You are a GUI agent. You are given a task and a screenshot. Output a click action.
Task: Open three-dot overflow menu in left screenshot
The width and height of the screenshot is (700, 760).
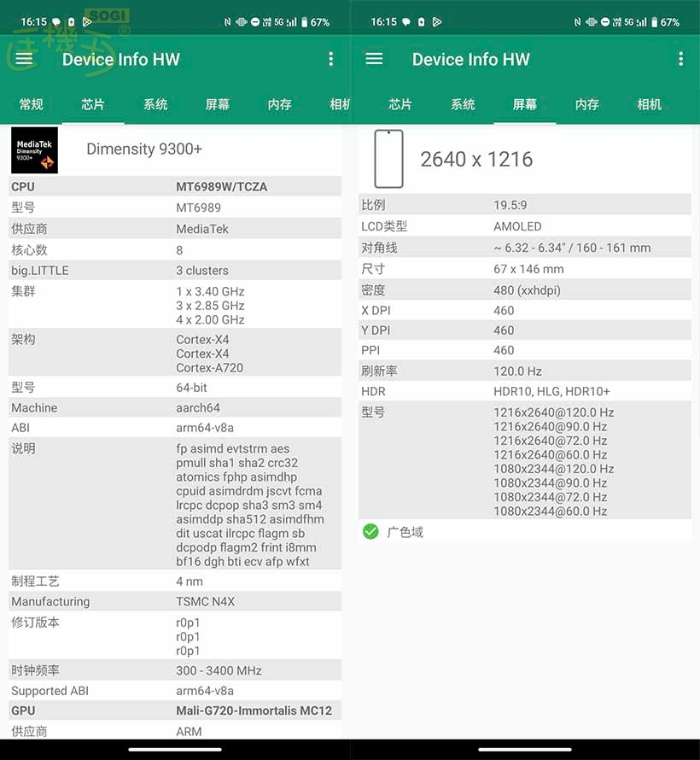coord(331,59)
